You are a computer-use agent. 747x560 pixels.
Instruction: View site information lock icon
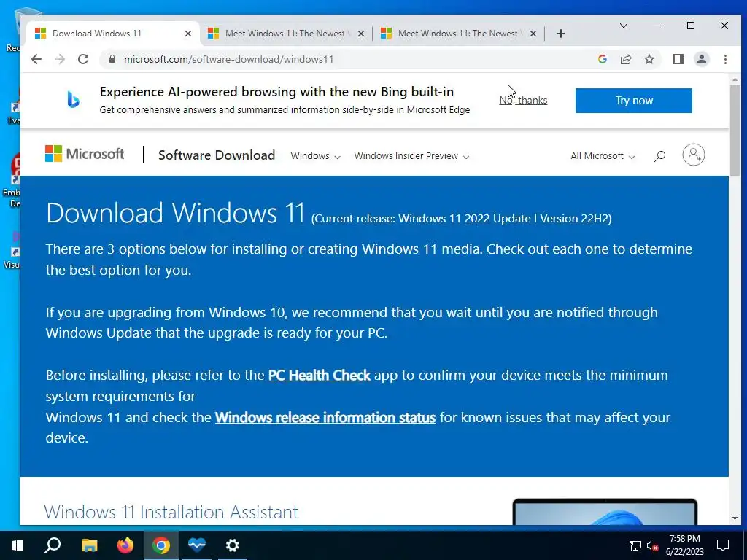(x=112, y=59)
